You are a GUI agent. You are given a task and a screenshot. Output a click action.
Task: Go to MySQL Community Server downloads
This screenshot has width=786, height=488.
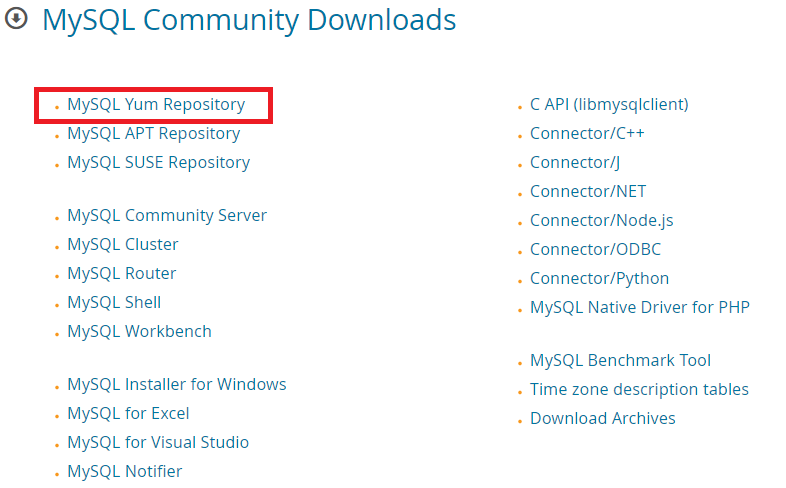[167, 215]
